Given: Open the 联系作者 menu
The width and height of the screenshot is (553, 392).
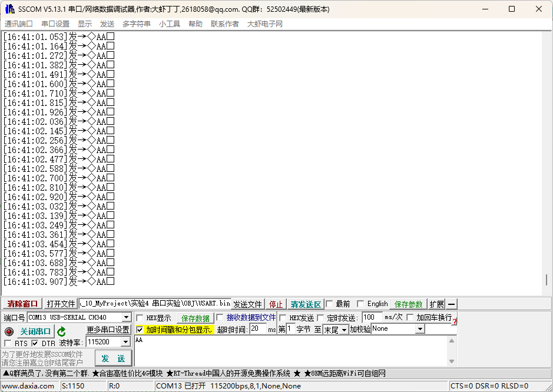Looking at the screenshot, I should pyautogui.click(x=224, y=24).
